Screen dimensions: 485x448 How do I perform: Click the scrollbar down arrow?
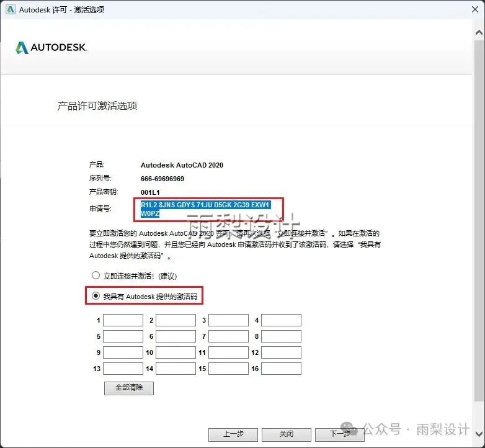(479, 434)
